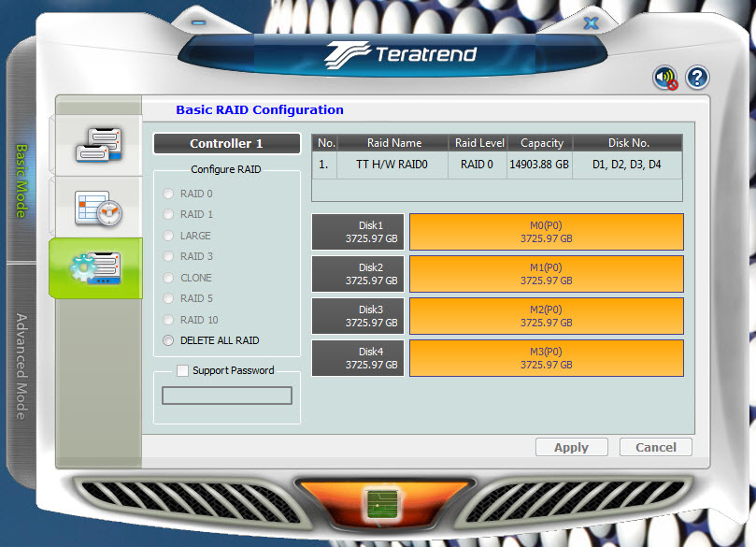The width and height of the screenshot is (756, 547).
Task: Click the Teratrend logo banner
Action: 401,54
